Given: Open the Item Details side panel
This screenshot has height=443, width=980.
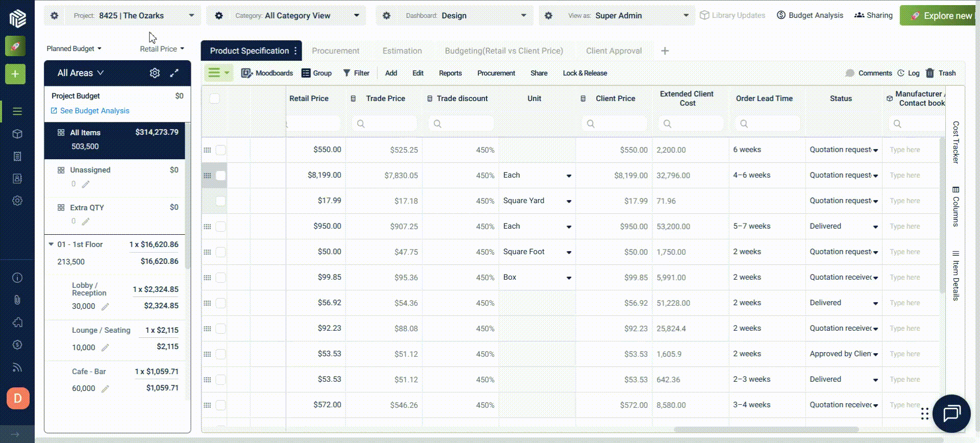Looking at the screenshot, I should (x=955, y=276).
